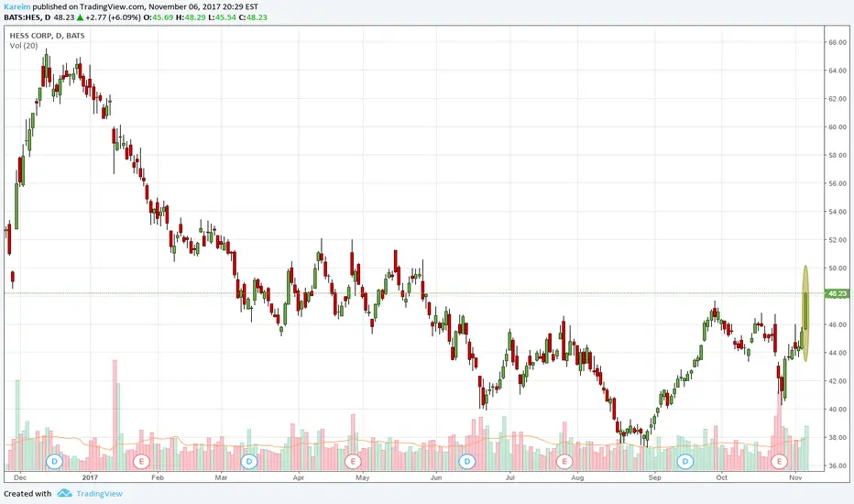The height and width of the screenshot is (504, 854).
Task: Click the 50.00 price axis label
Action: point(838,268)
